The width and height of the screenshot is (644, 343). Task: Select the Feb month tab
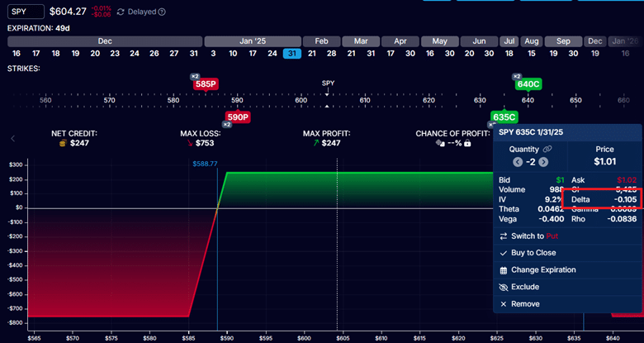(x=322, y=41)
